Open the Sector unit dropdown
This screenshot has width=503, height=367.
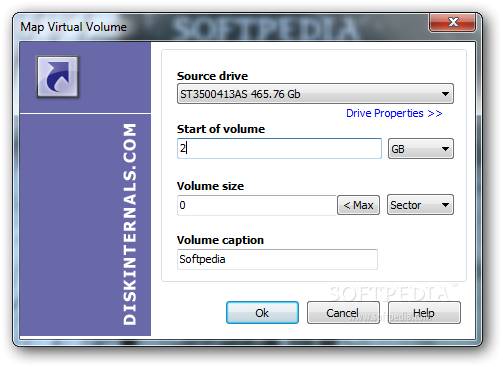420,205
